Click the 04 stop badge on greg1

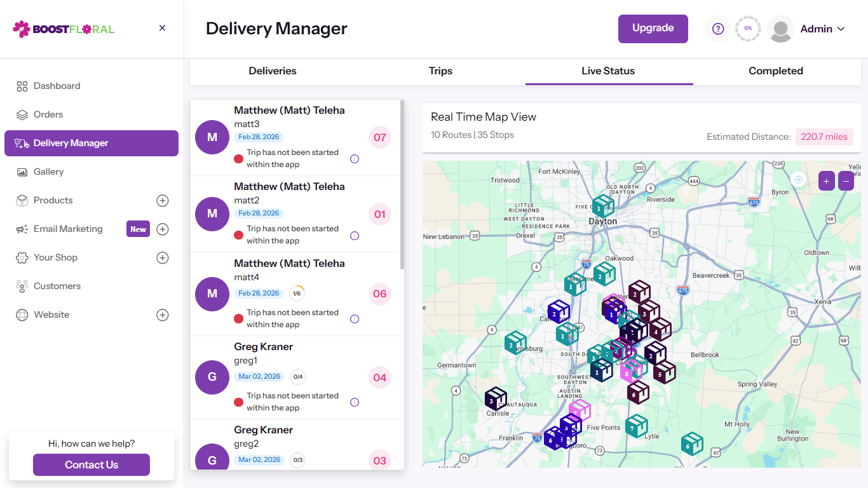point(380,377)
